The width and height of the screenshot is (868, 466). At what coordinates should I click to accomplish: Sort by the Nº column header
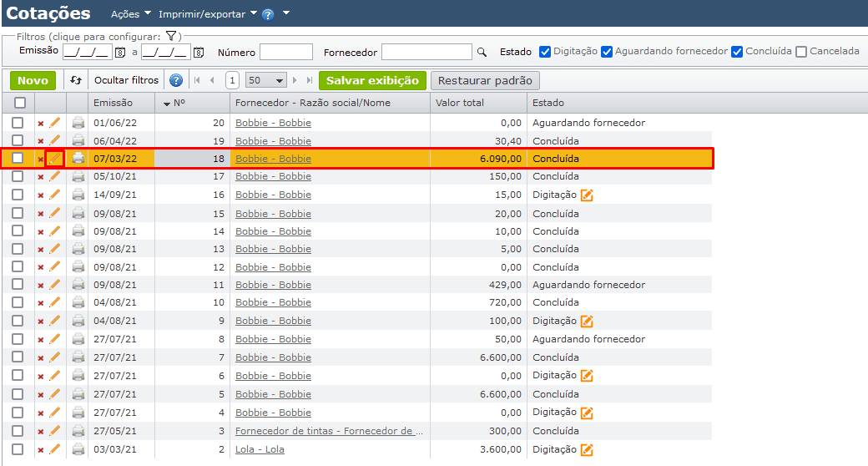[179, 103]
